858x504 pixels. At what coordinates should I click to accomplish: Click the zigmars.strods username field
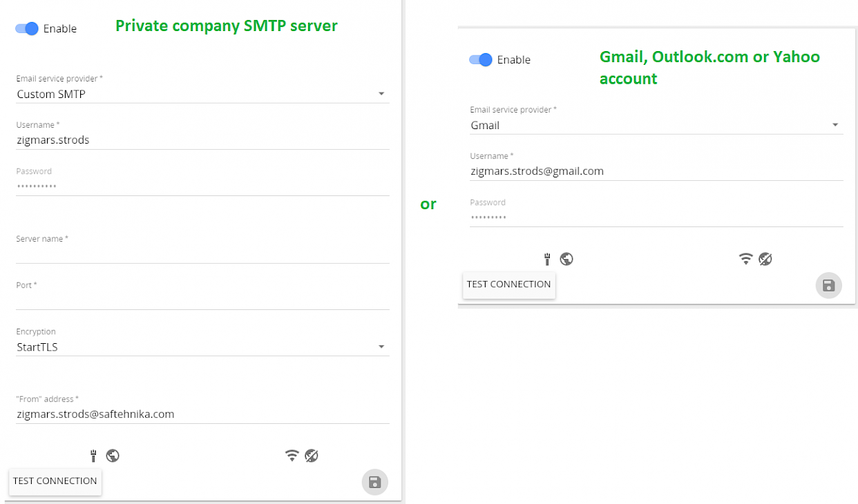coord(202,140)
